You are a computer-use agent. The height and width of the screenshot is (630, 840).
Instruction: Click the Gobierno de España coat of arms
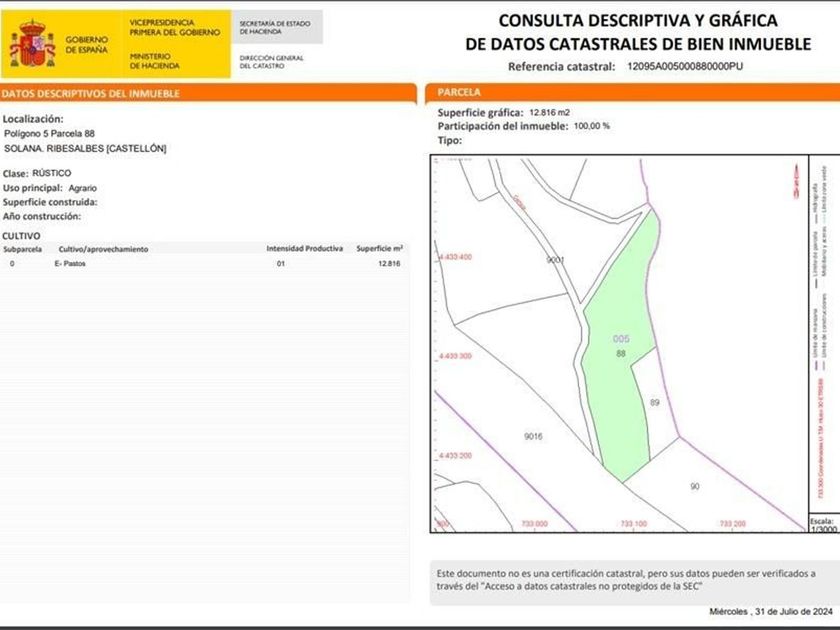click(x=32, y=44)
